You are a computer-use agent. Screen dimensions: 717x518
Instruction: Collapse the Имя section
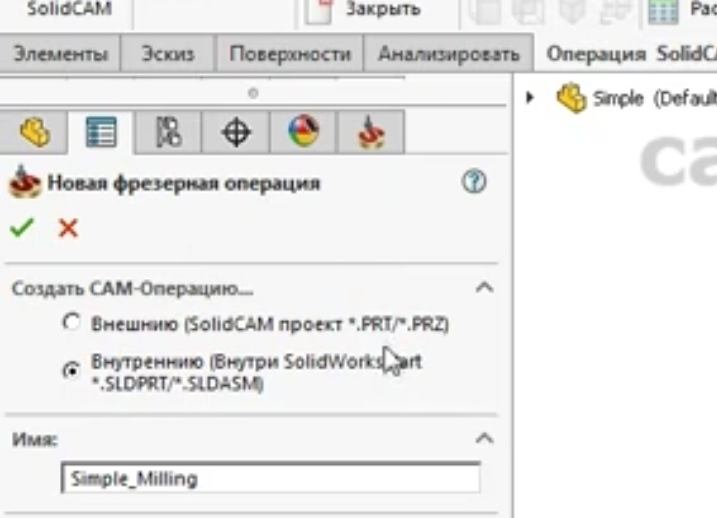coord(484,438)
